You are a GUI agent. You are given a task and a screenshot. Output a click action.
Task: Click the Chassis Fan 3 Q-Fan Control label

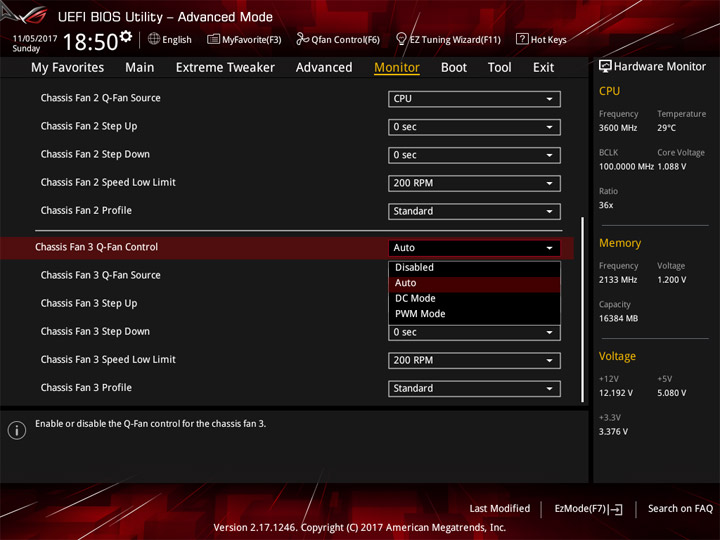click(96, 247)
